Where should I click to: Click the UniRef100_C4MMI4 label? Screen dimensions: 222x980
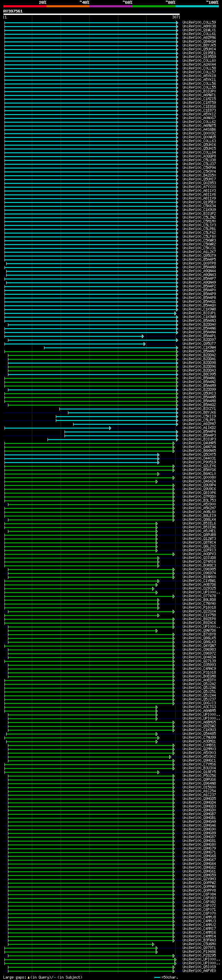click(x=199, y=936)
